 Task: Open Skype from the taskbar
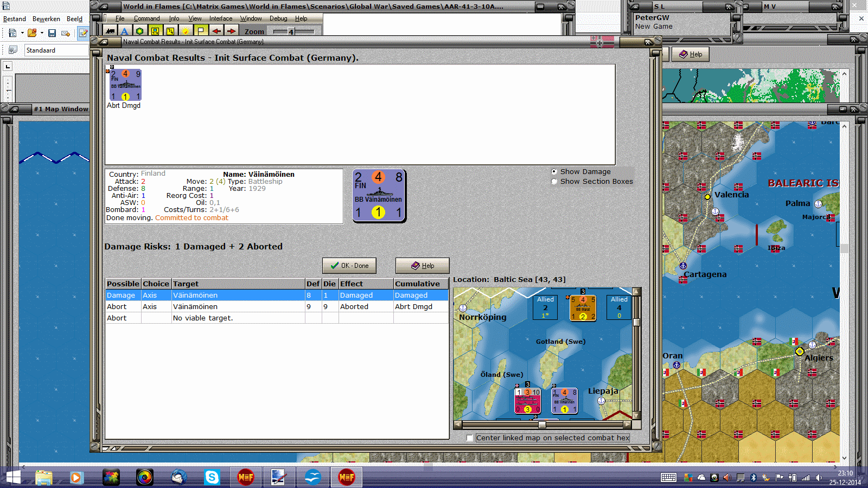[212, 477]
